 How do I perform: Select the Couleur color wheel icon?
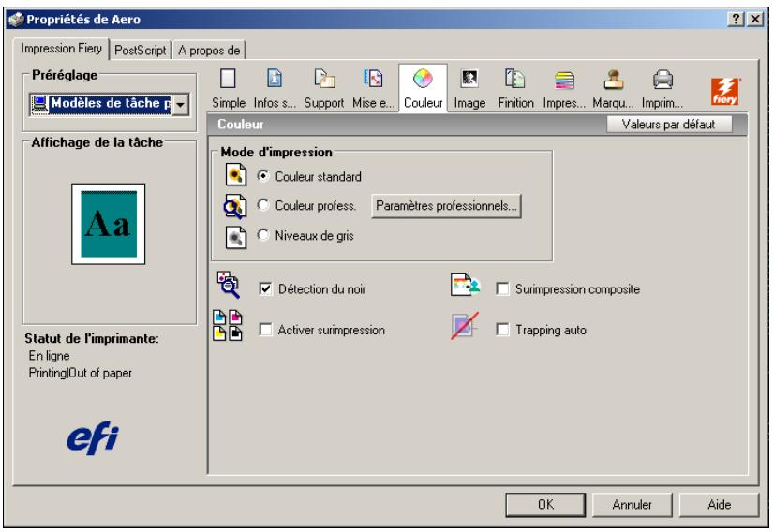(x=423, y=79)
